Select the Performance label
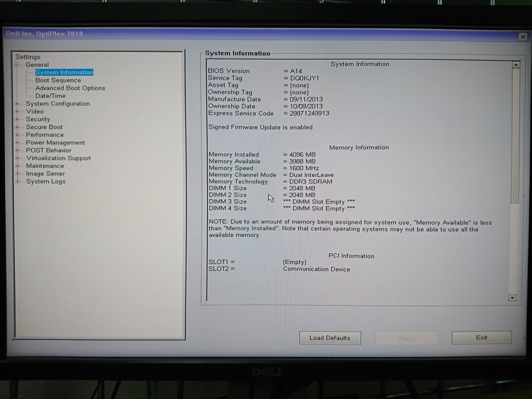Viewport: 532px width, 399px height. [45, 135]
